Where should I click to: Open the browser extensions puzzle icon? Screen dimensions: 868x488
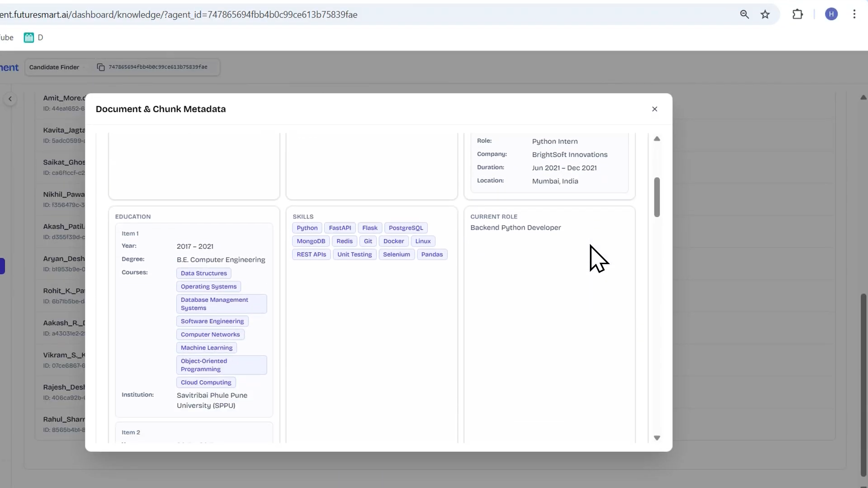(797, 14)
